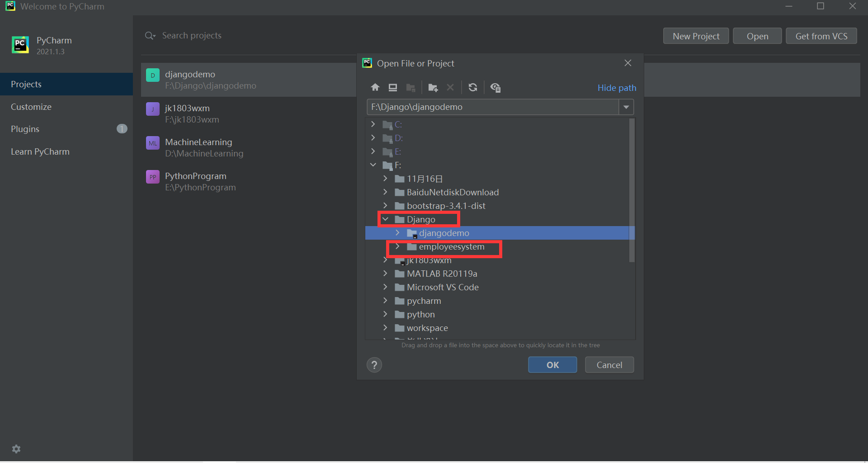Select the workspace folder
The width and height of the screenshot is (868, 463).
(x=427, y=328)
